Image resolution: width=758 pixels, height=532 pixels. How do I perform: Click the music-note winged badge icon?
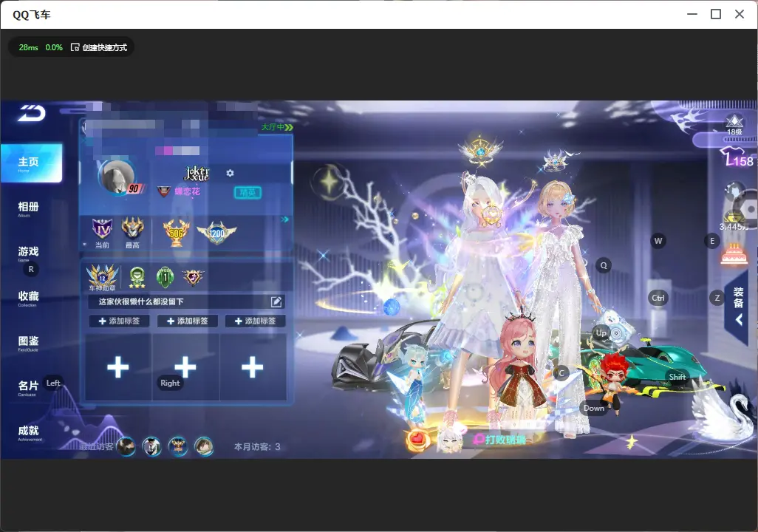click(x=193, y=277)
